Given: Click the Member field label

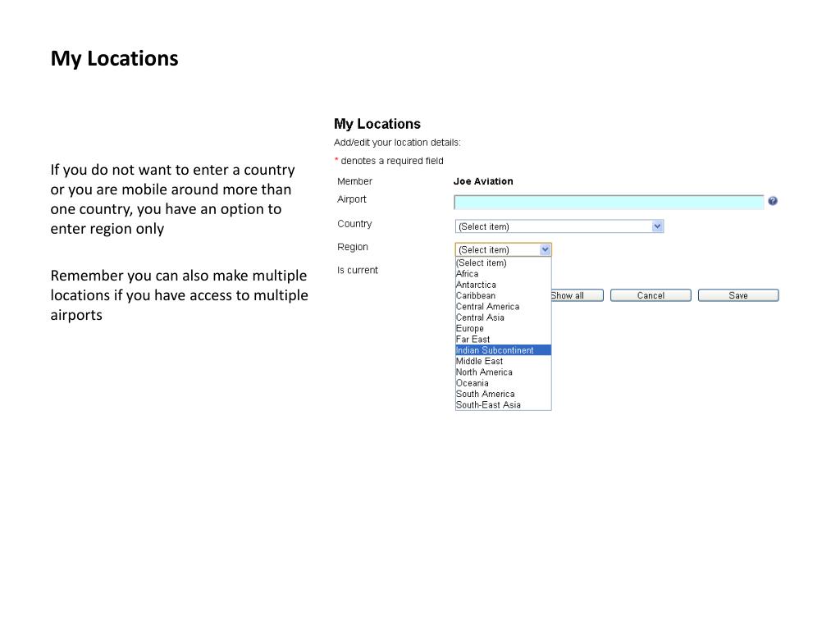Looking at the screenshot, I should click(x=354, y=181).
